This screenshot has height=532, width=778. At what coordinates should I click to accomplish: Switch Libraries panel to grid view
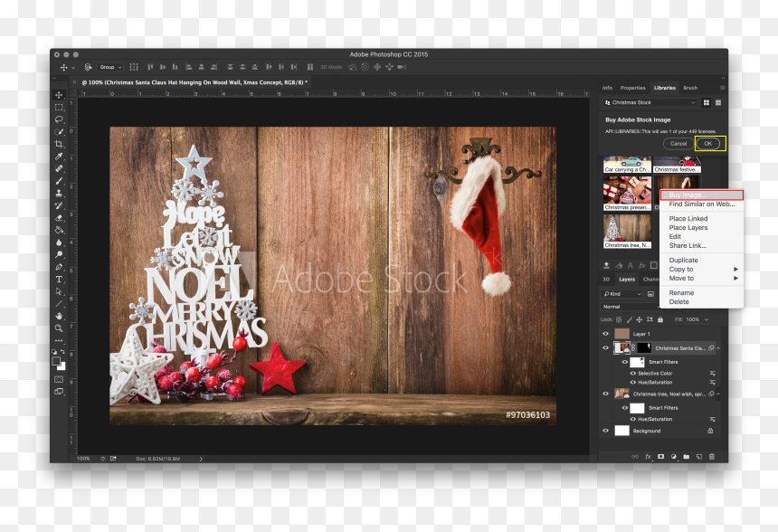(x=707, y=102)
